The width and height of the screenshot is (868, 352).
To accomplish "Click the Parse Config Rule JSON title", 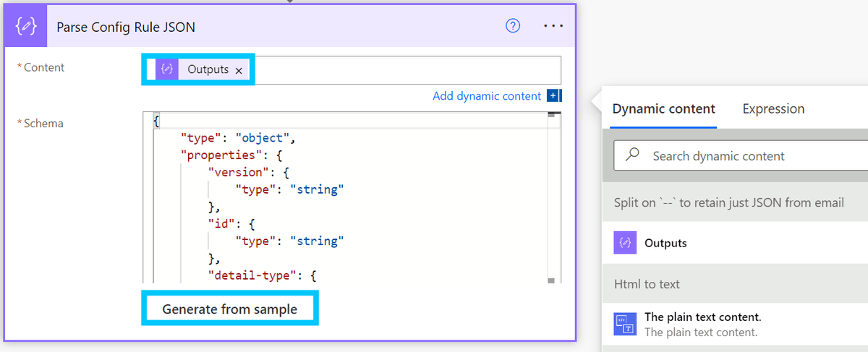I will [x=126, y=27].
